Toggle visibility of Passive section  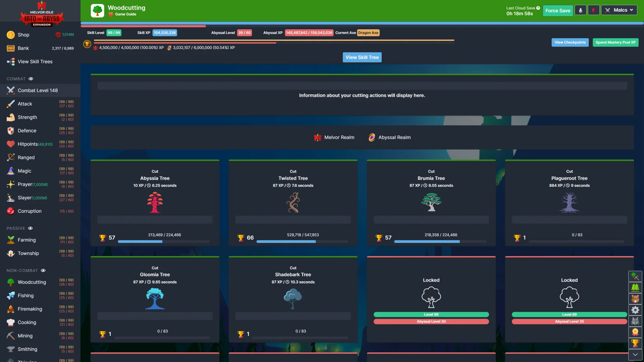[30, 228]
